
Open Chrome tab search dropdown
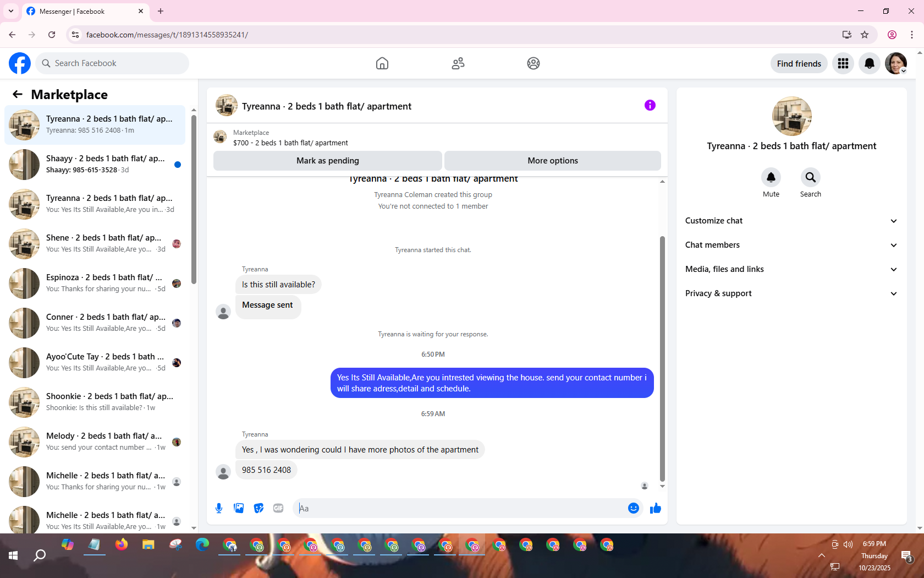[x=11, y=11]
